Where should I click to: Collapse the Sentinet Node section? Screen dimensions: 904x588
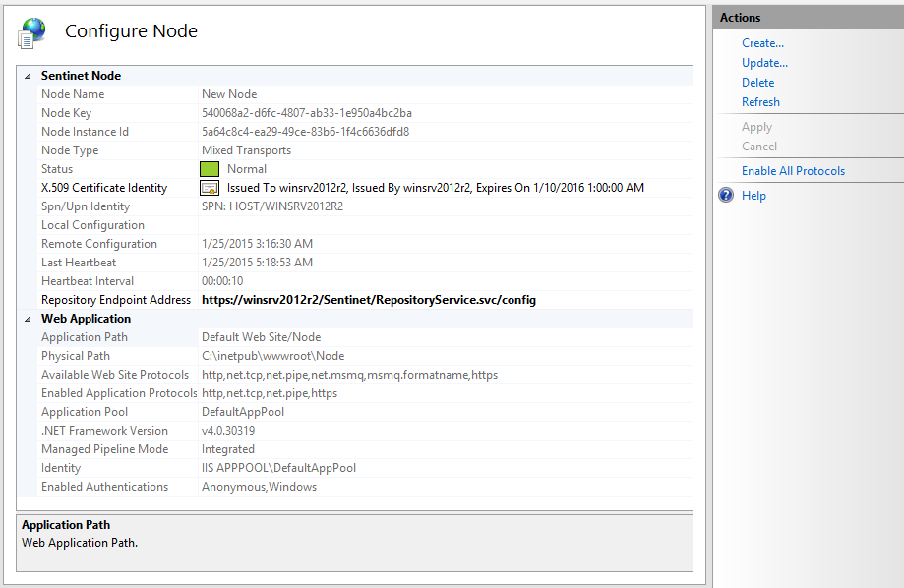tap(28, 76)
